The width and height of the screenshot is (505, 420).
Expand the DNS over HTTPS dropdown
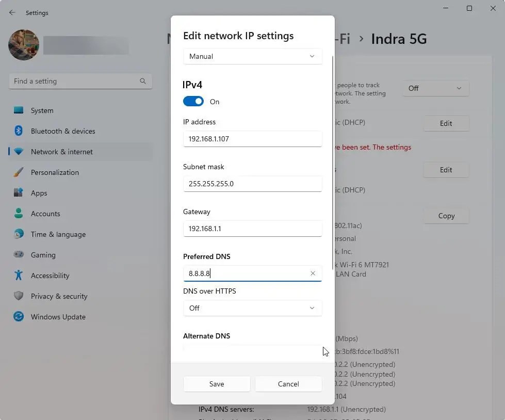coord(252,308)
